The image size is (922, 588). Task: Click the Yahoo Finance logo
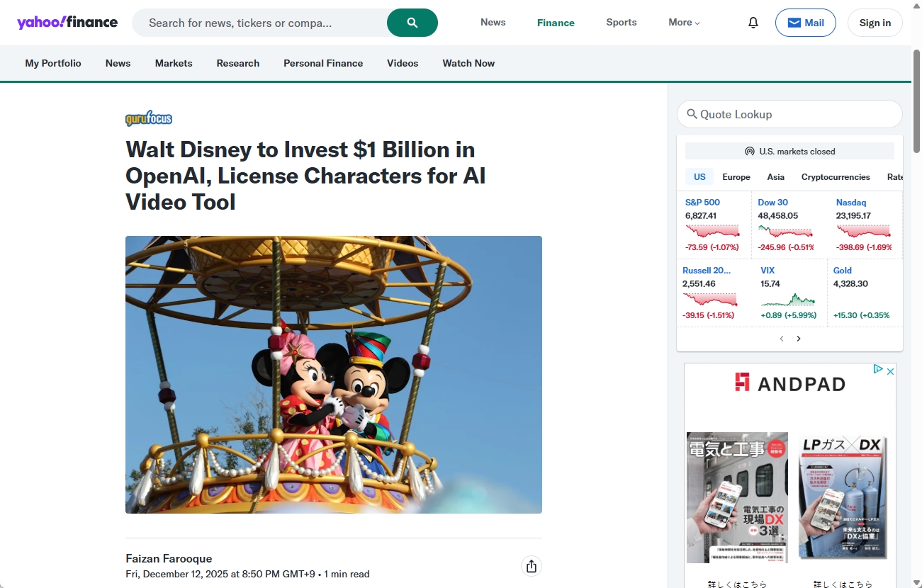click(67, 22)
